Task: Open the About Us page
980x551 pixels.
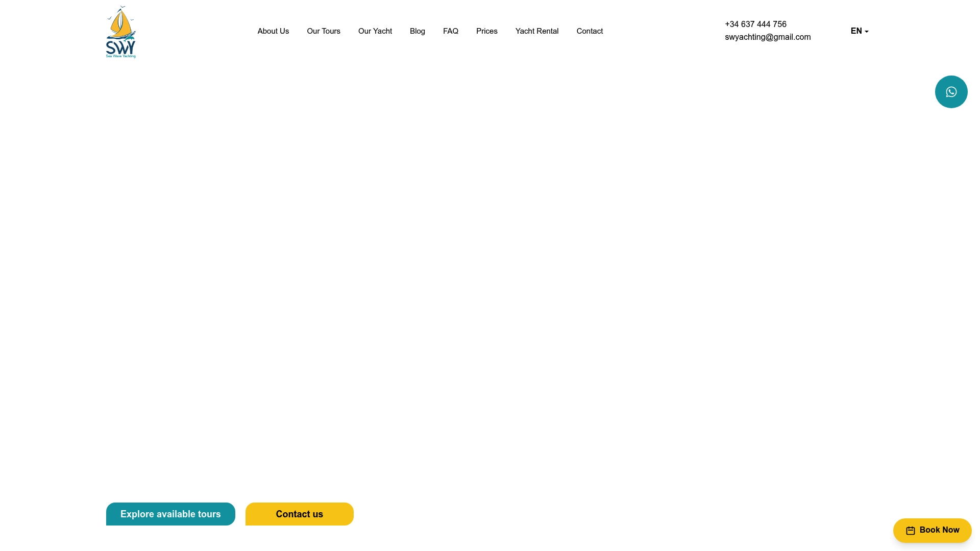Action: pyautogui.click(x=273, y=31)
